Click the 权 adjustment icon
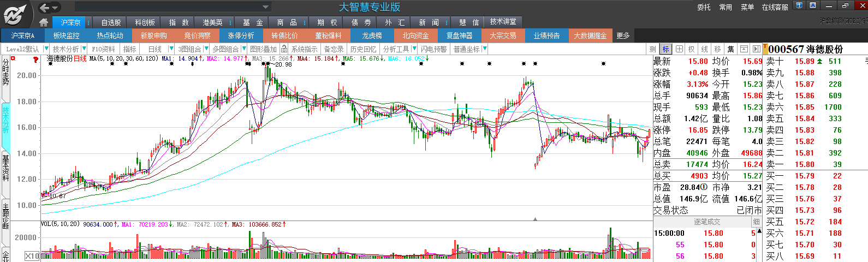Image resolution: width=868 pixels, height=262 pixels. [692, 49]
